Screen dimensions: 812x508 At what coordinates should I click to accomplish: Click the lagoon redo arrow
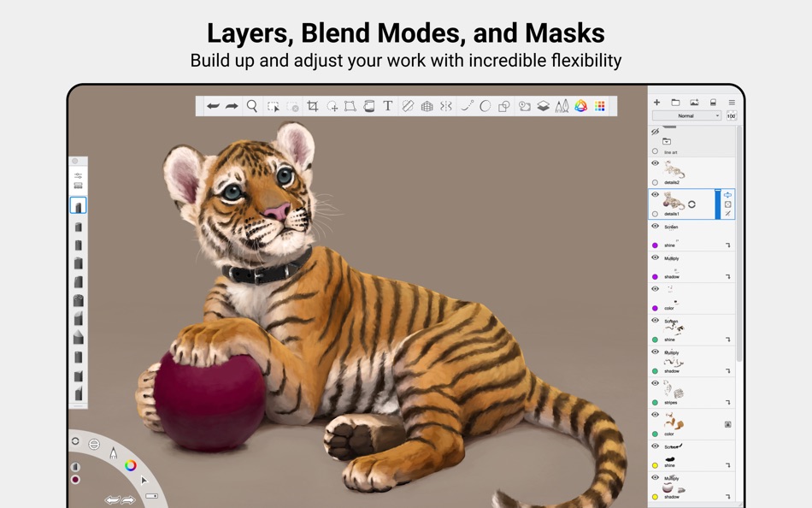pyautogui.click(x=128, y=500)
